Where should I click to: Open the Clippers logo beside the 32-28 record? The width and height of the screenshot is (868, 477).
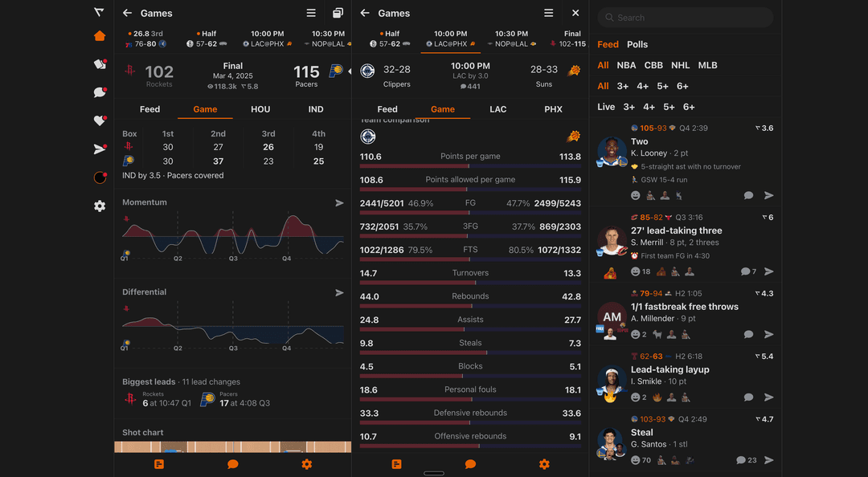[x=367, y=71]
